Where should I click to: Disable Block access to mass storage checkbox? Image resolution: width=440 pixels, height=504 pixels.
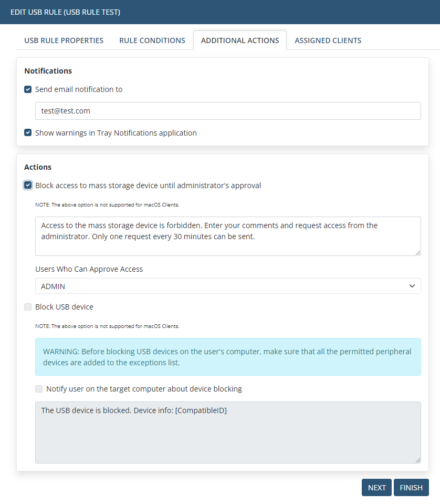coord(28,185)
